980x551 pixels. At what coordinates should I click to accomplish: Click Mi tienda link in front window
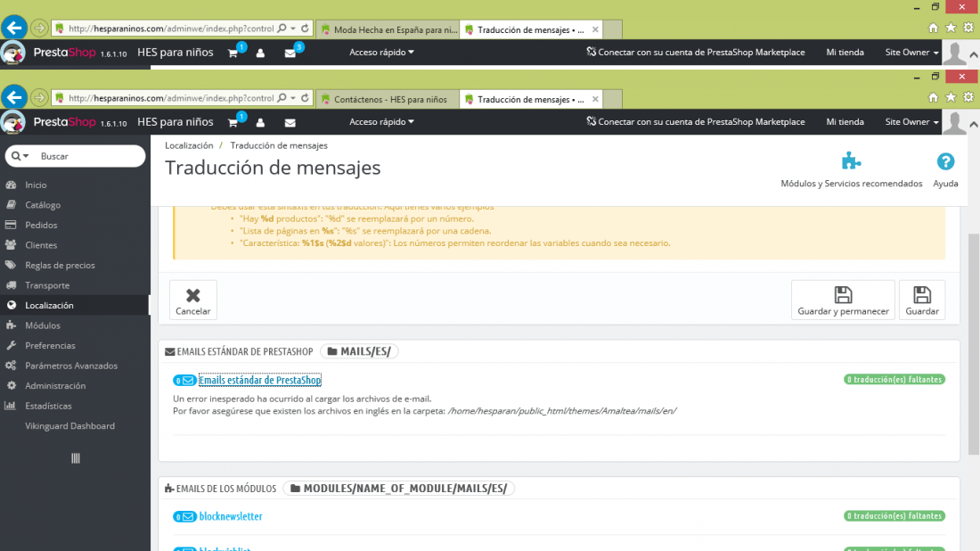point(845,122)
